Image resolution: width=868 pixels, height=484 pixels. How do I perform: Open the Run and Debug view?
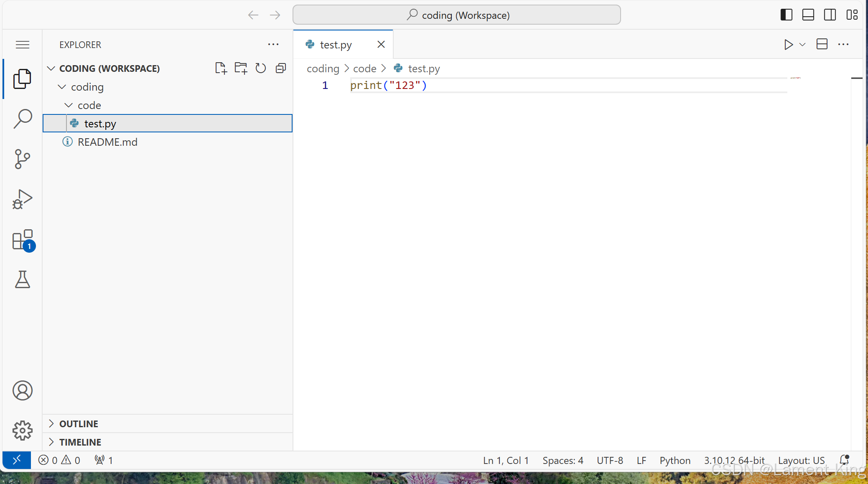point(23,199)
